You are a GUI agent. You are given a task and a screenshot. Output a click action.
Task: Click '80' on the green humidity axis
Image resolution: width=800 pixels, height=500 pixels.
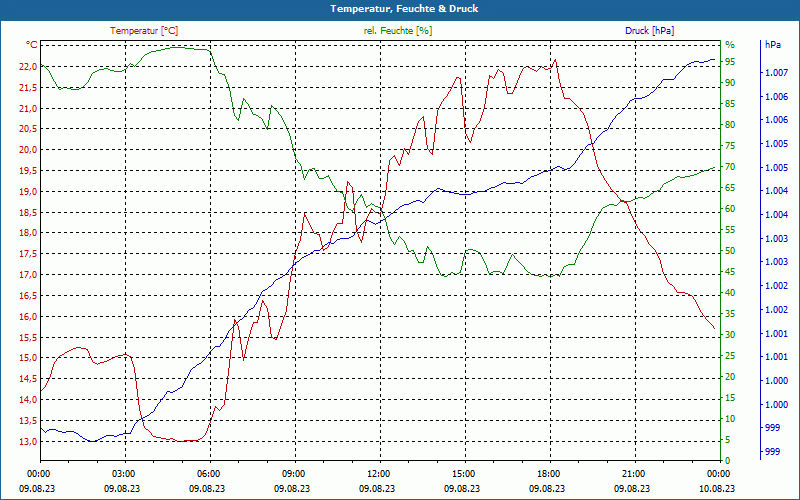(730, 125)
